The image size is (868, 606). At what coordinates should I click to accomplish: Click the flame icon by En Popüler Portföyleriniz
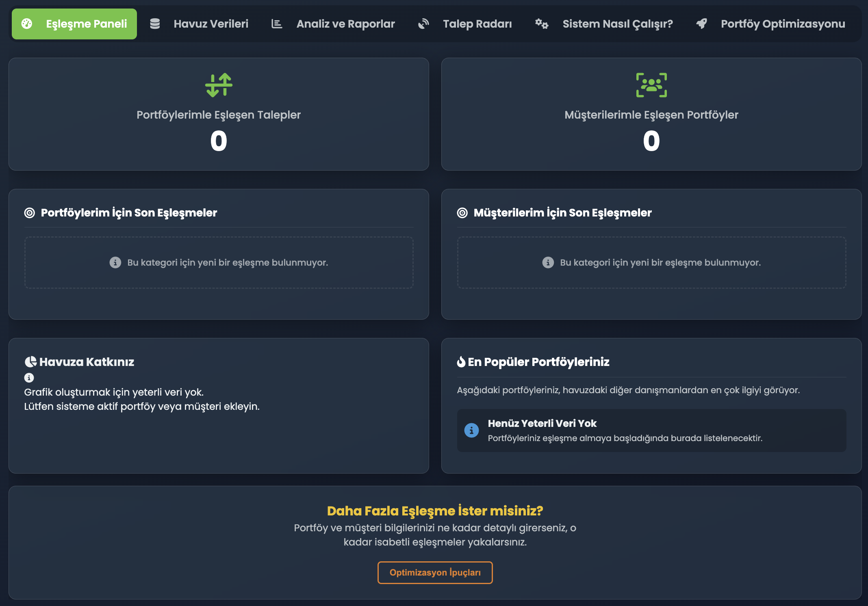461,362
